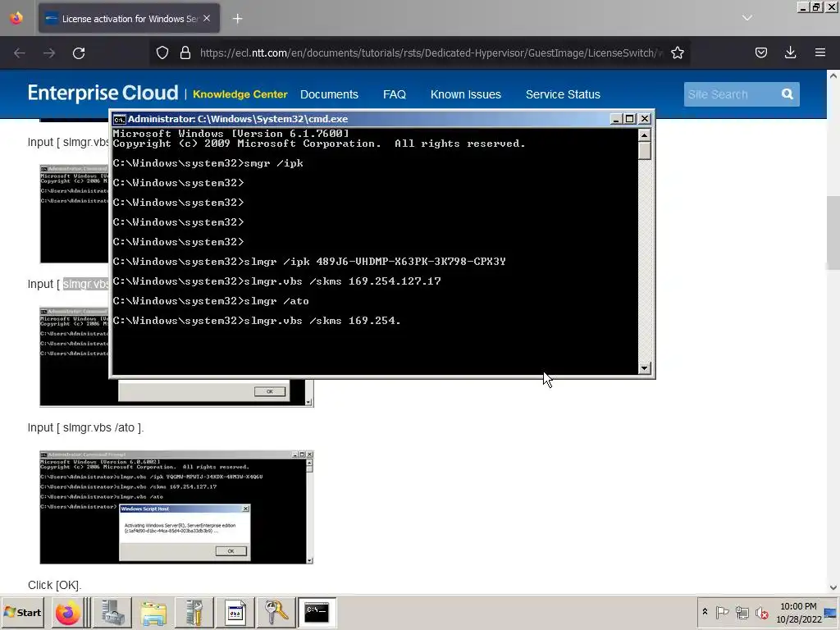Click the web page scroll down arrow
This screenshot has width=840, height=630.
pos(833,587)
